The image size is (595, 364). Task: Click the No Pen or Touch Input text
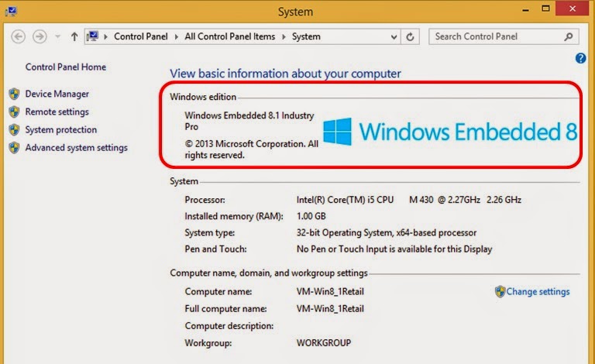[x=394, y=249]
